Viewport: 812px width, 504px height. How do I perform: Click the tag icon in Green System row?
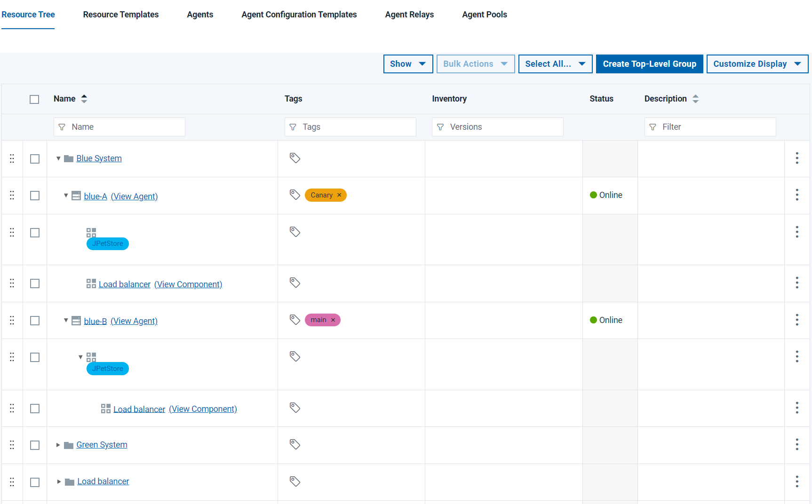point(295,444)
